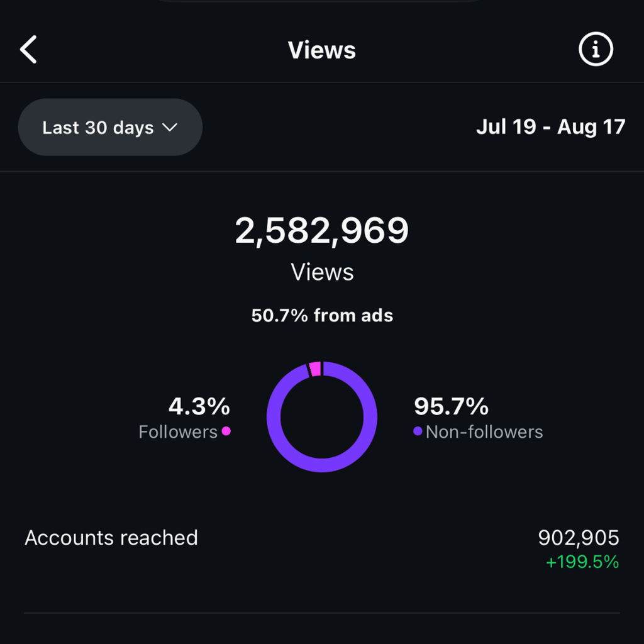Click the purple dot next to Non-followers
Image resolution: width=644 pixels, height=644 pixels.
pos(418,431)
